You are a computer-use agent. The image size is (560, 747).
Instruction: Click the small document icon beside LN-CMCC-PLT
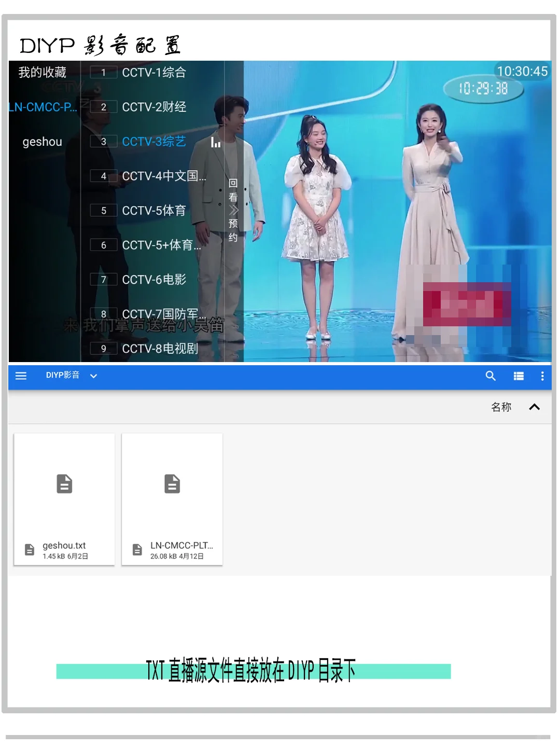click(137, 550)
